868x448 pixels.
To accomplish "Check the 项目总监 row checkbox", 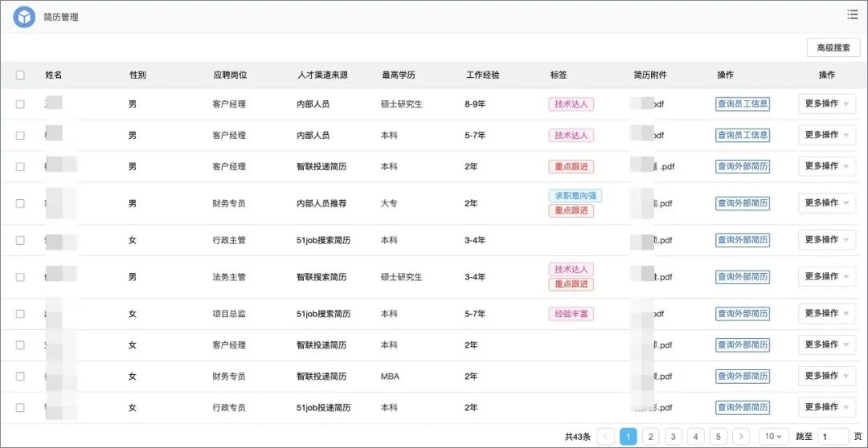I will coord(20,314).
